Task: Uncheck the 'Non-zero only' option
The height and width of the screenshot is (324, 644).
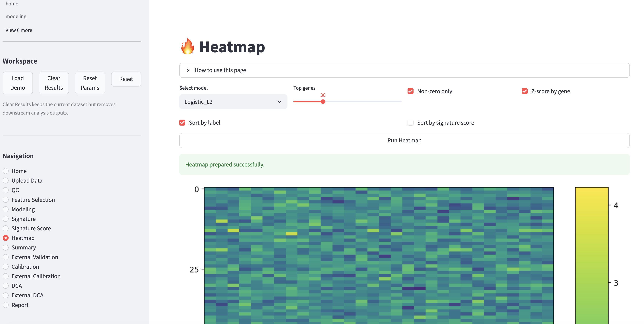Action: pos(410,91)
